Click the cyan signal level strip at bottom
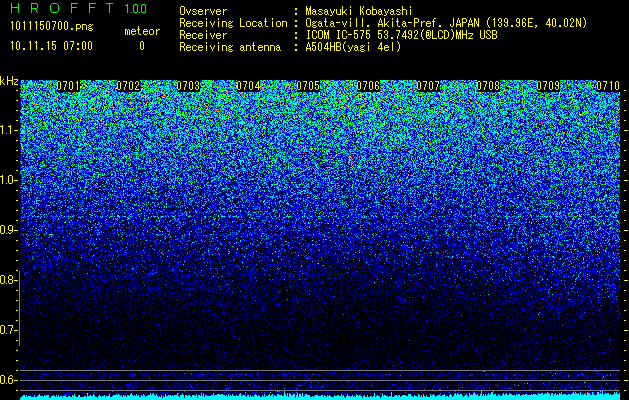629x400 pixels. pos(320,397)
